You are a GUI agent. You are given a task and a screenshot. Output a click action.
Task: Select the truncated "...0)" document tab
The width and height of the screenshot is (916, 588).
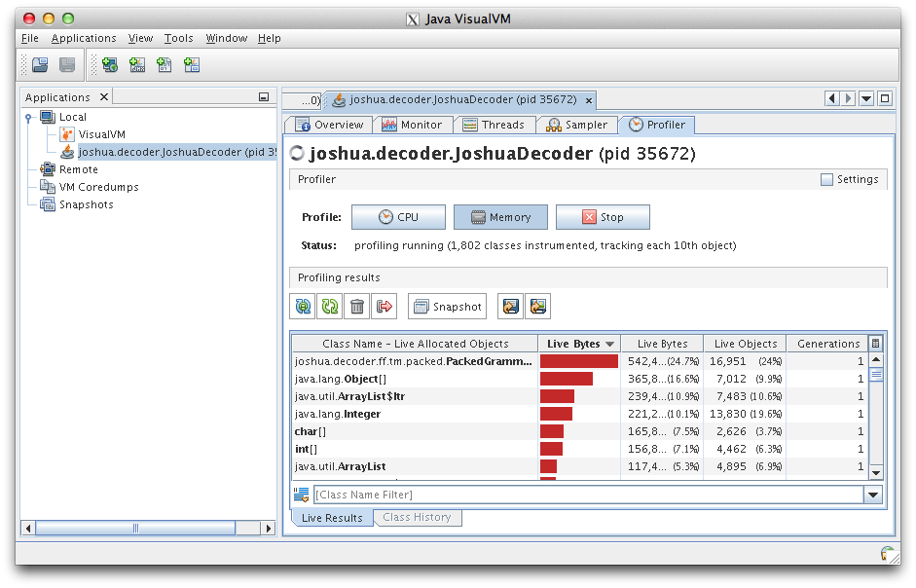click(303, 100)
